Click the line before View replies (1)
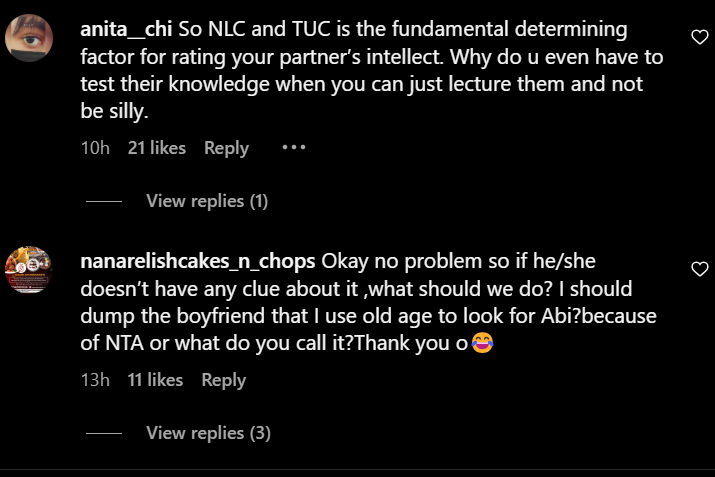 click(x=104, y=201)
